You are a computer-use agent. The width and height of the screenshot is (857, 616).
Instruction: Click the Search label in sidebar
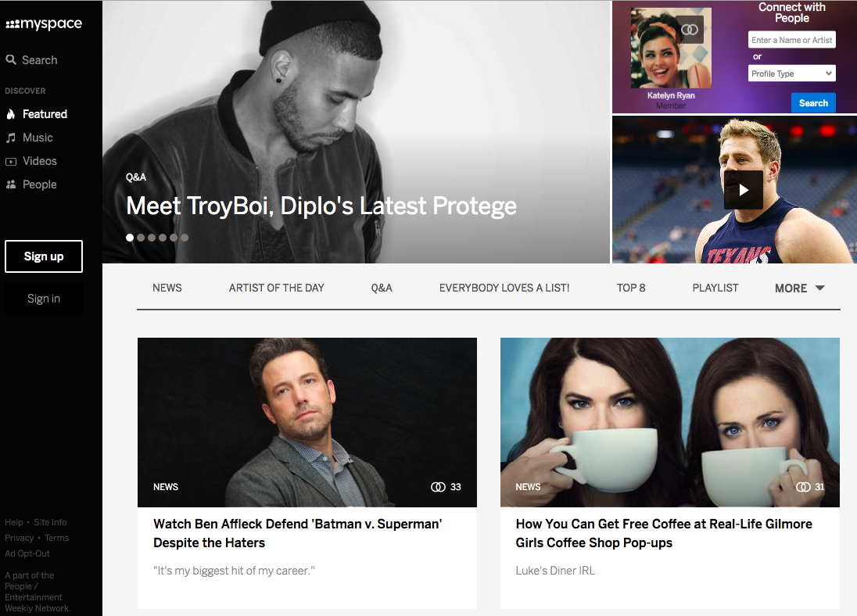(x=39, y=60)
